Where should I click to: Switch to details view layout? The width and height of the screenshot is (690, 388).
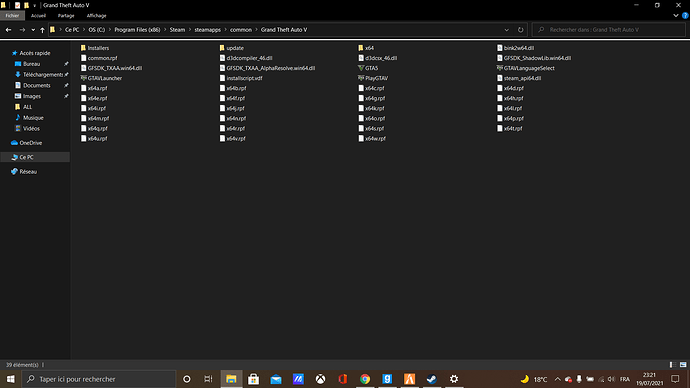[673, 365]
